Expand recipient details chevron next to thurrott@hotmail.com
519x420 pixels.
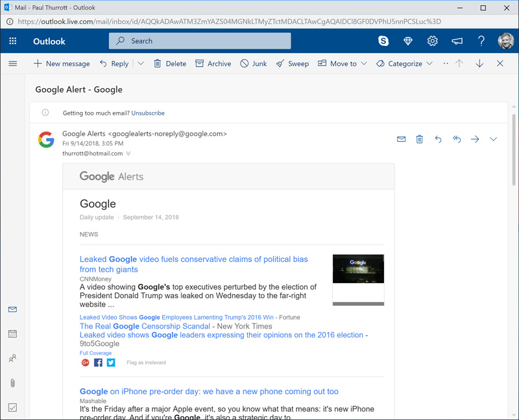pyautogui.click(x=128, y=154)
